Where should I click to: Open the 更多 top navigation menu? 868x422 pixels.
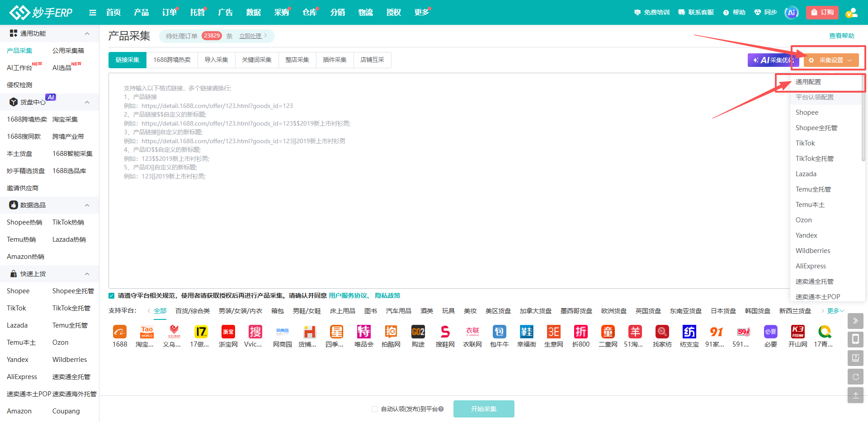[x=421, y=12]
